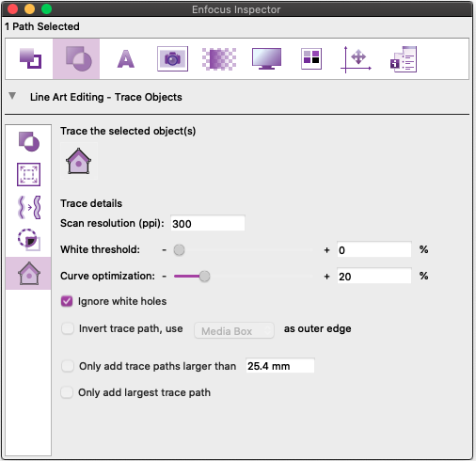476x461 pixels.
Task: Open the Media Box dropdown
Action: coord(234,330)
